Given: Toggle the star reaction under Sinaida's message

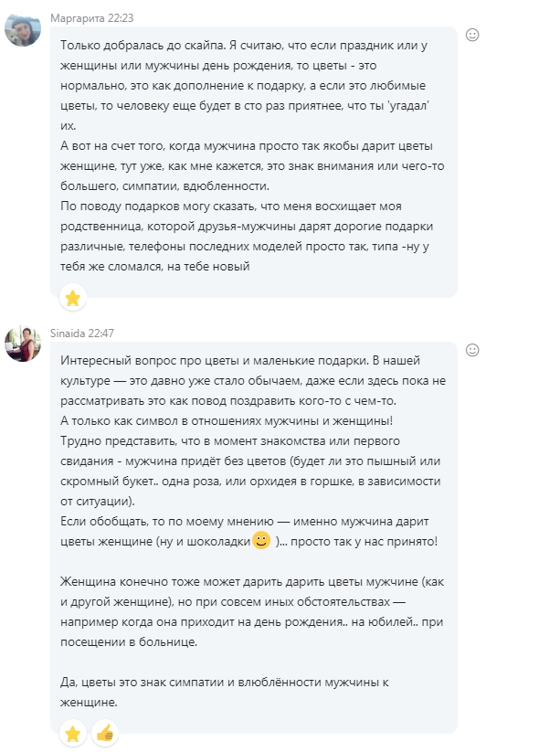Looking at the screenshot, I should click(x=72, y=732).
